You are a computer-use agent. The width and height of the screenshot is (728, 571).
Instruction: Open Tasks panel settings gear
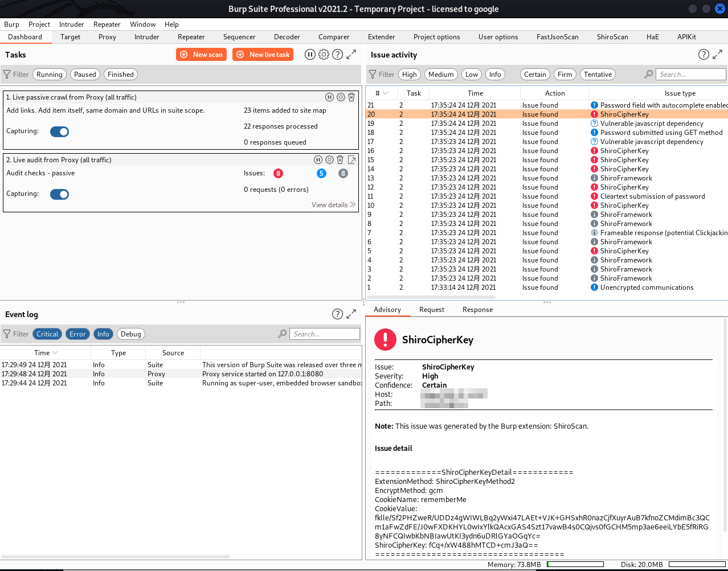click(324, 54)
